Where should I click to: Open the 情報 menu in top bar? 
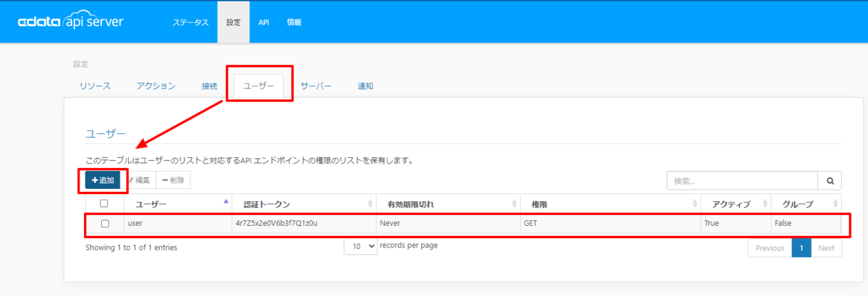tap(294, 22)
